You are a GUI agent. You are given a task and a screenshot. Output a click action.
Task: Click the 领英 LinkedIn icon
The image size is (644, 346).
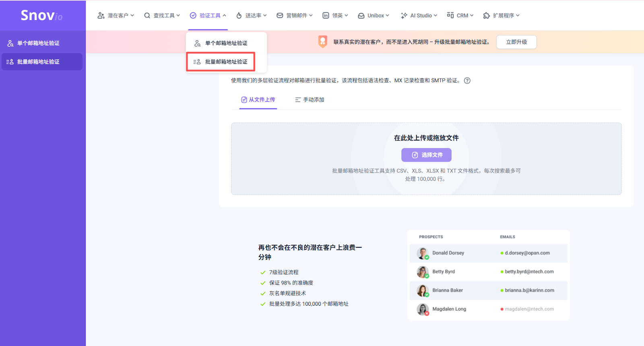click(x=326, y=15)
